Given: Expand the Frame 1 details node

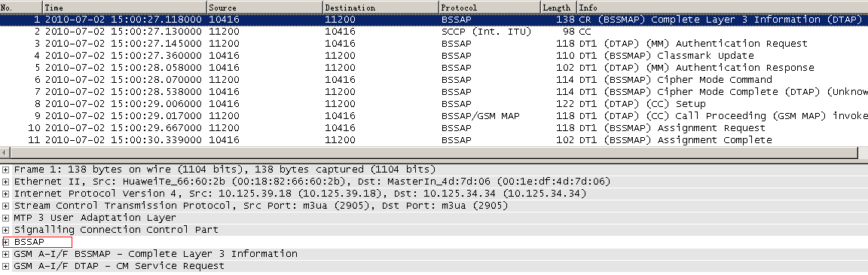Looking at the screenshot, I should pyautogui.click(x=6, y=170).
